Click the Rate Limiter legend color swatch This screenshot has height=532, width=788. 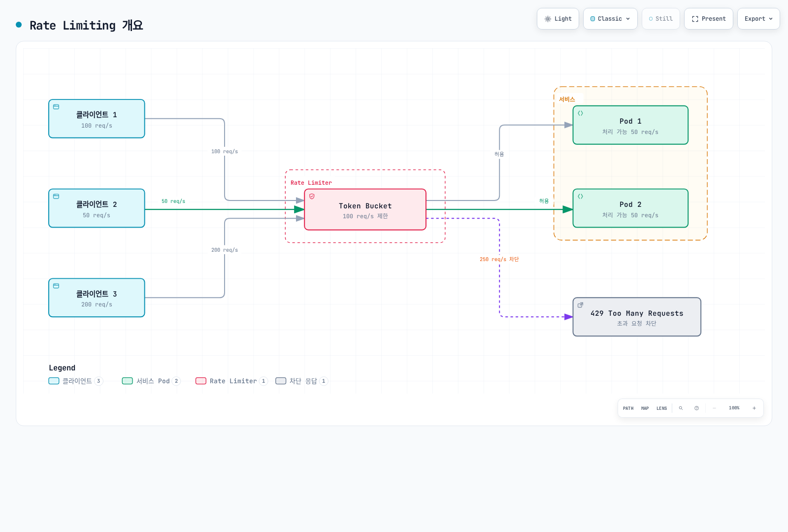(201, 381)
